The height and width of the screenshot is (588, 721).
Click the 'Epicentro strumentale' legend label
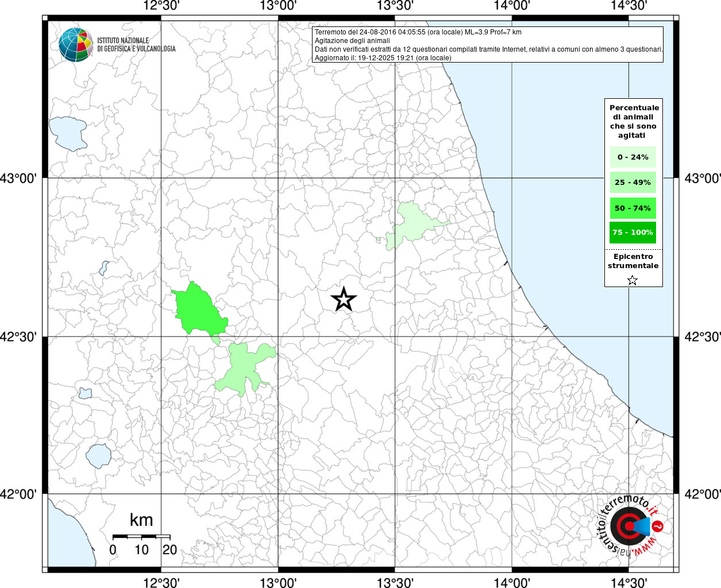pos(633,261)
